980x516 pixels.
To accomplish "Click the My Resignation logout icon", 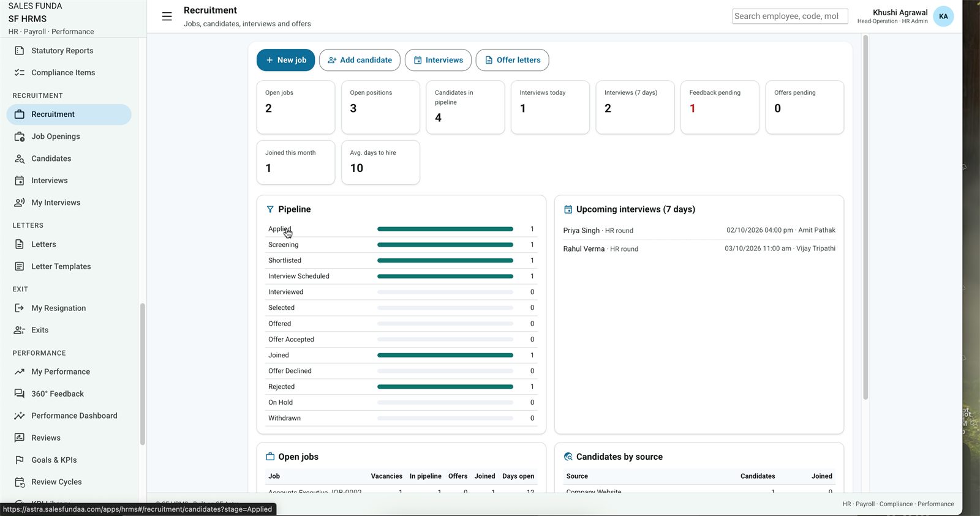I will [x=20, y=308].
